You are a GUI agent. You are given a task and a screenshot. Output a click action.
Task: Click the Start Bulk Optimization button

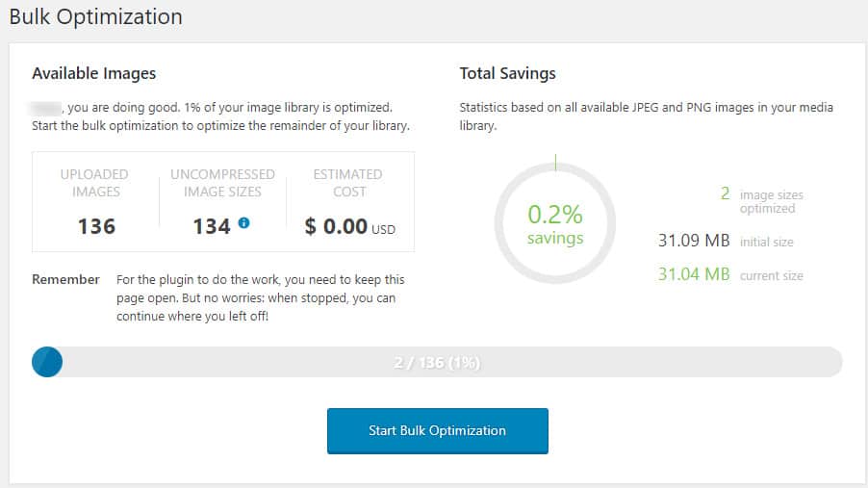437,431
